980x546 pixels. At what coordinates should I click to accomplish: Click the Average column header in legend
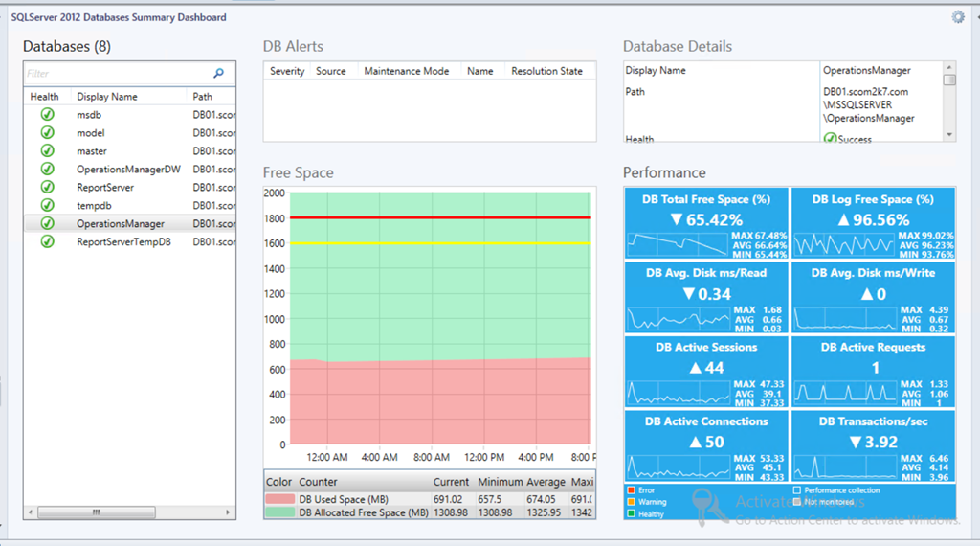click(x=546, y=482)
